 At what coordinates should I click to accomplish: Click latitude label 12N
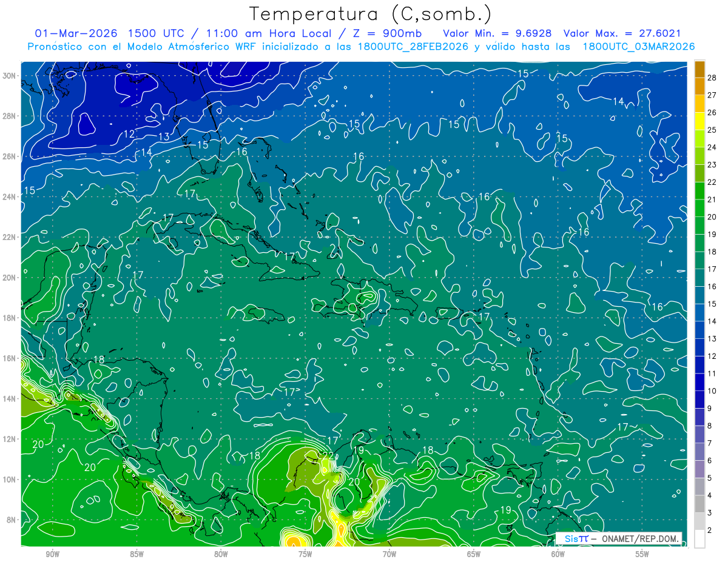[x=10, y=439]
